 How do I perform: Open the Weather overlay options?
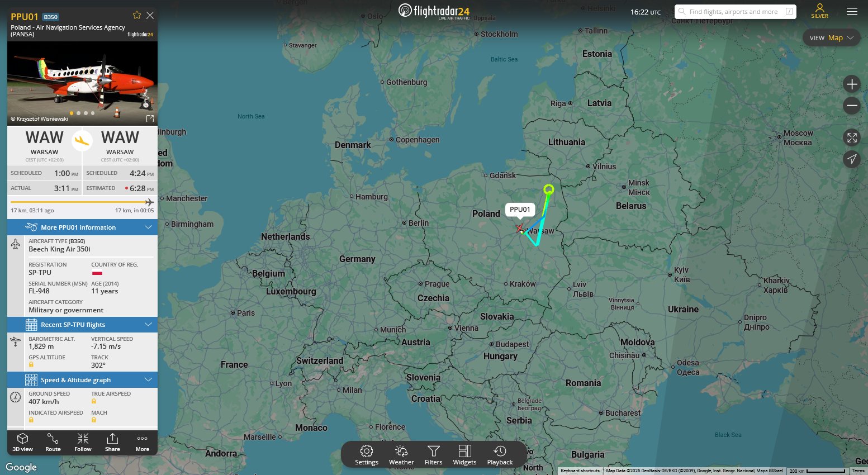401,455
